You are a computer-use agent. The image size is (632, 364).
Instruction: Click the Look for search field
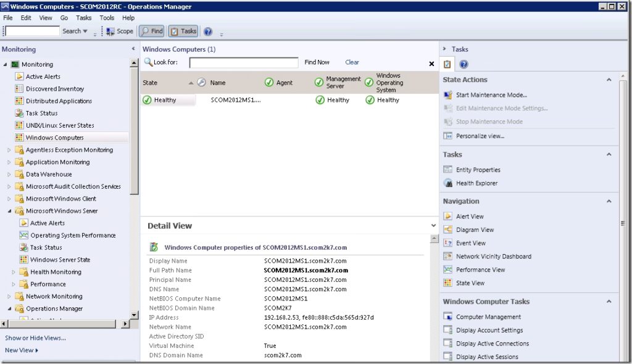tap(243, 63)
